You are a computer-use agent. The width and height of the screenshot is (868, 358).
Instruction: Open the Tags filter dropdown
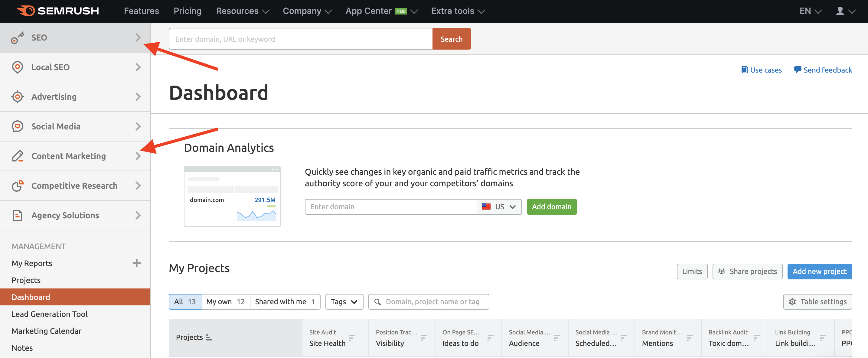(344, 302)
